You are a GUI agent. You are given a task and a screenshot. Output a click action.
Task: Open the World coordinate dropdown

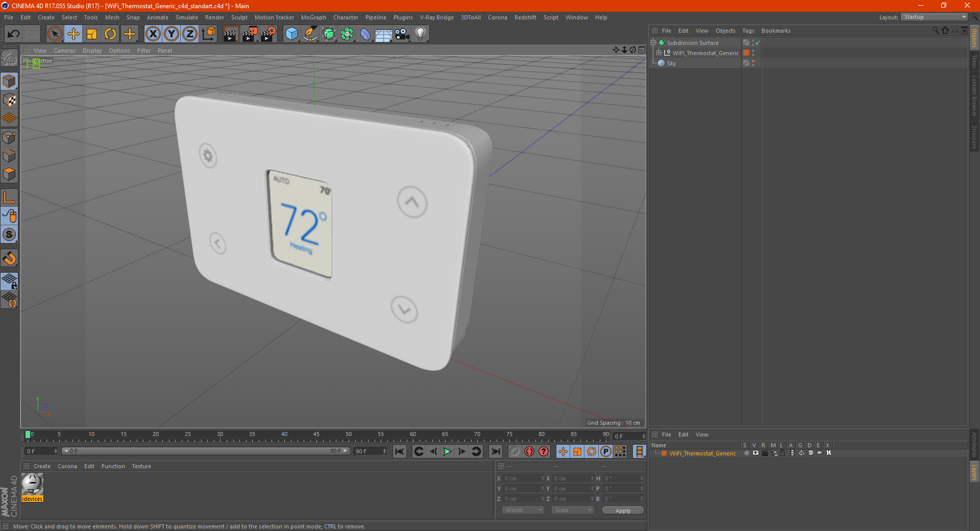(523, 510)
